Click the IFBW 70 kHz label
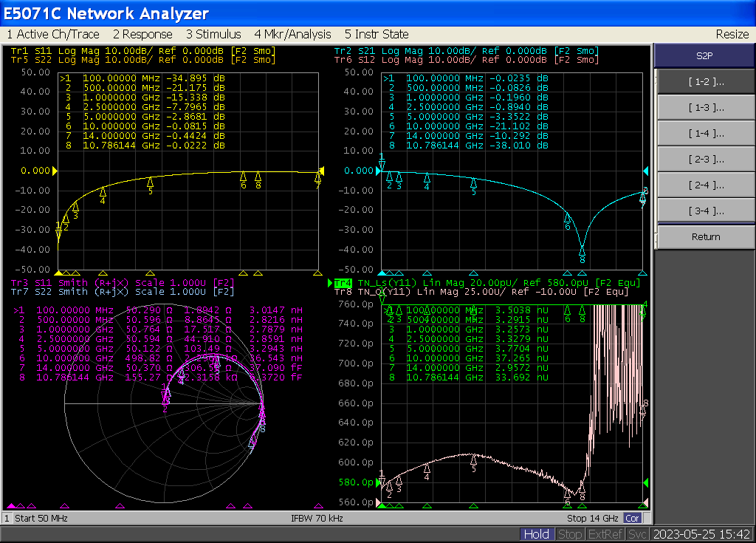The height and width of the screenshot is (543, 756). tap(317, 519)
